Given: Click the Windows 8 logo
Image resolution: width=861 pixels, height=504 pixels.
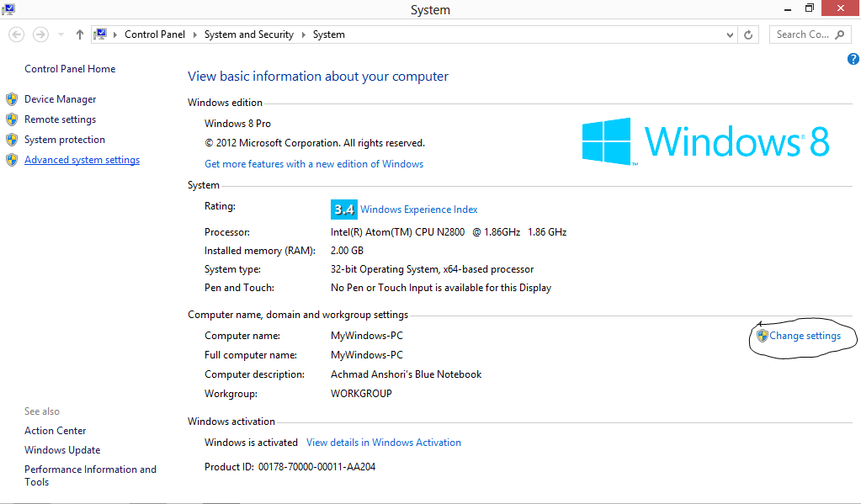Looking at the screenshot, I should (705, 141).
